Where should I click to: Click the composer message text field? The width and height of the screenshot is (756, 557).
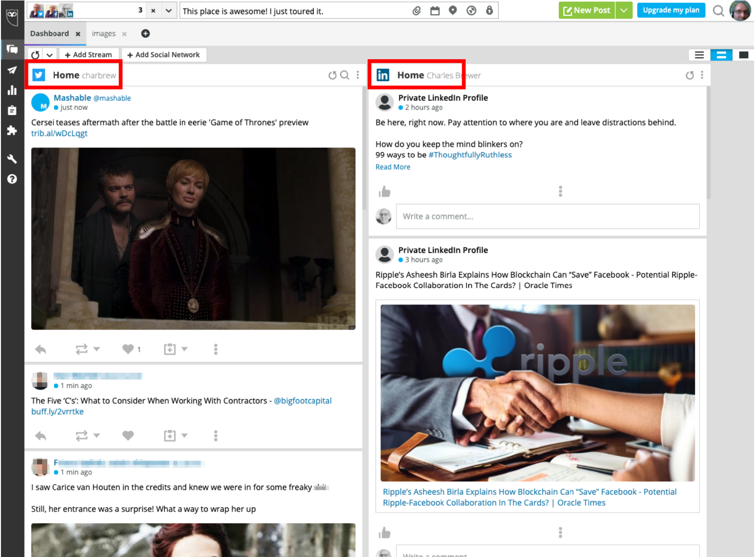tap(293, 11)
